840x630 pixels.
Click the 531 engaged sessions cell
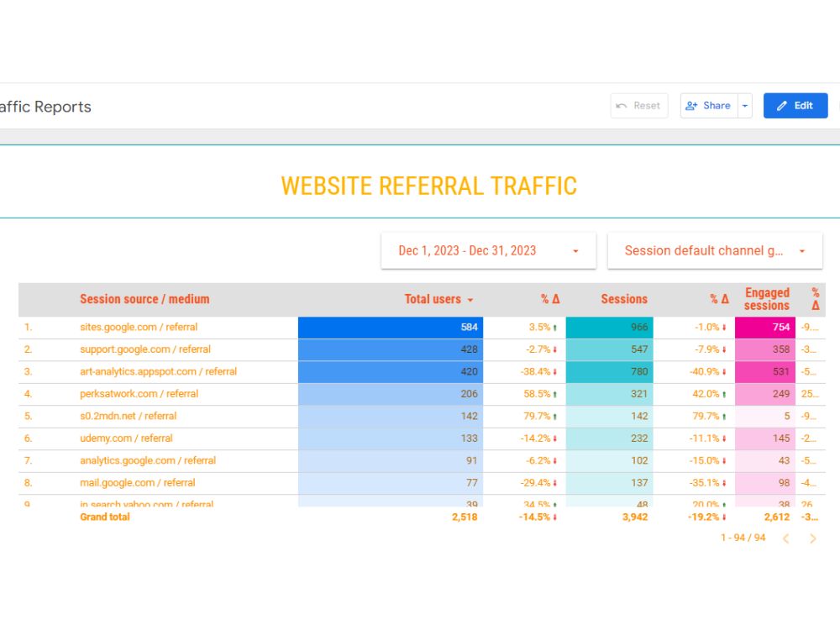click(765, 372)
